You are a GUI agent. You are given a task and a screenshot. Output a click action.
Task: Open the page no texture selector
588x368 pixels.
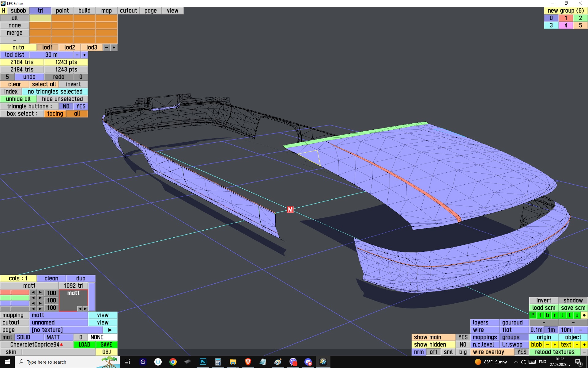[x=66, y=330]
